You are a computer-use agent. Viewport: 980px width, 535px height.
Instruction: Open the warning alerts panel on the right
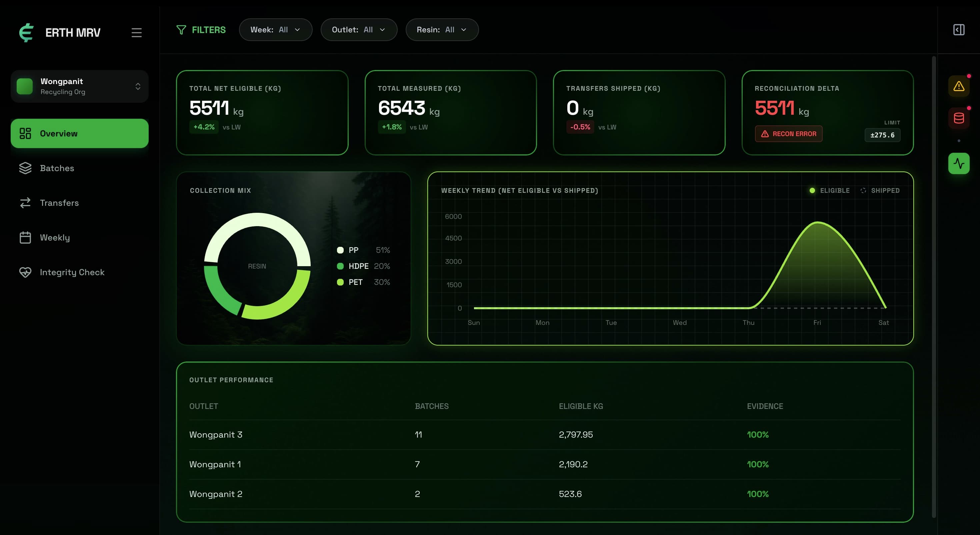959,86
